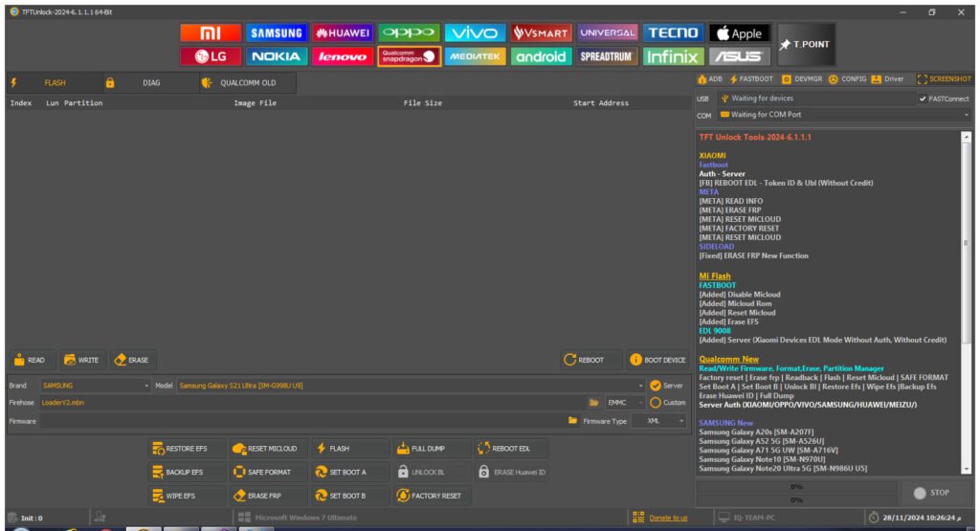Click the QR code icon in status bar
Viewport: 980px width, 531px height.
point(638,518)
